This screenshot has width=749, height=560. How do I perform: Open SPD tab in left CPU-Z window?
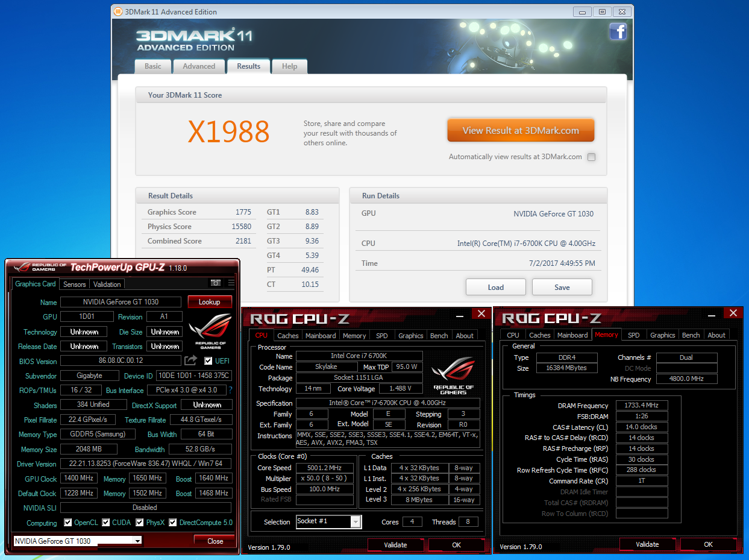click(x=382, y=336)
